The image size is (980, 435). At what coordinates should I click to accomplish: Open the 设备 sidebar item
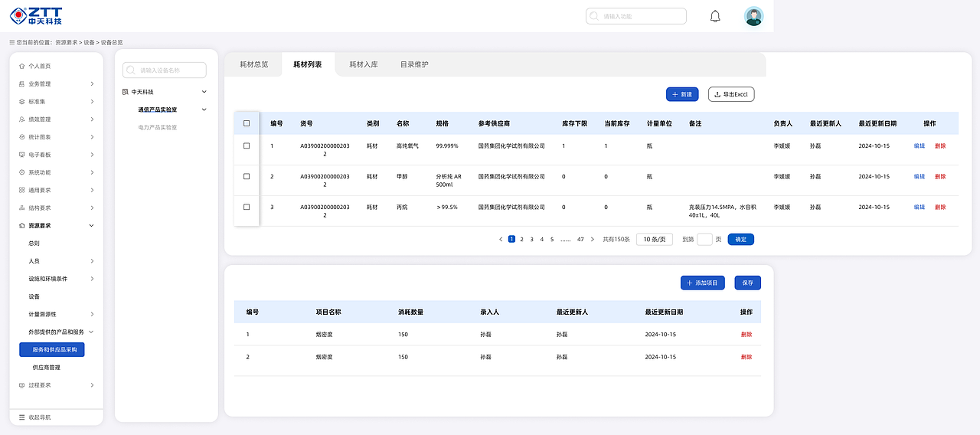click(34, 296)
